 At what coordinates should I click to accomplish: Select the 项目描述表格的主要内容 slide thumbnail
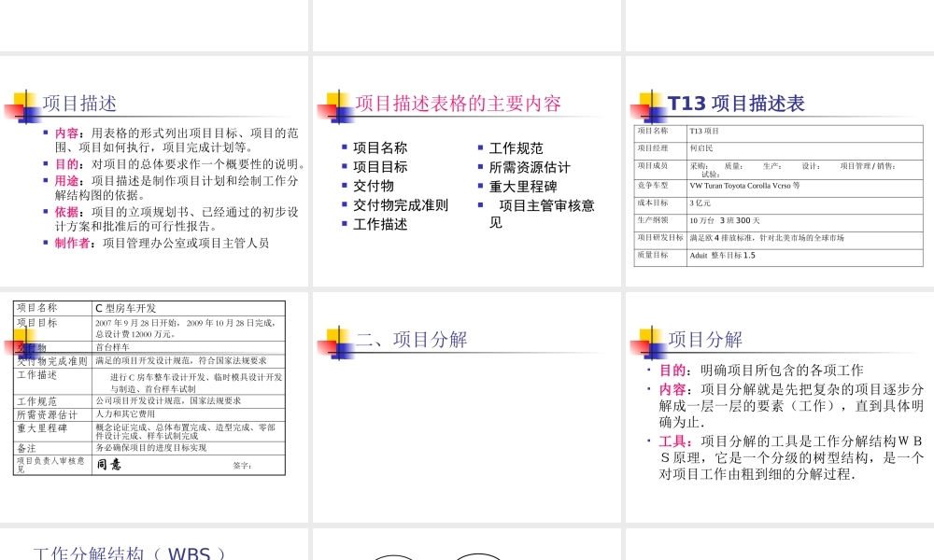[x=466, y=172]
